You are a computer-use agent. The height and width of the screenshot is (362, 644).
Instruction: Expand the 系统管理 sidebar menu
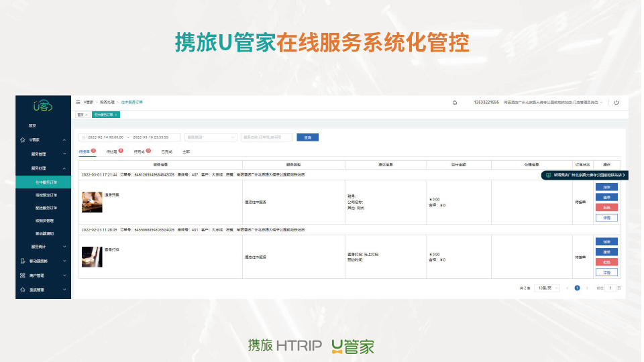coord(64,290)
